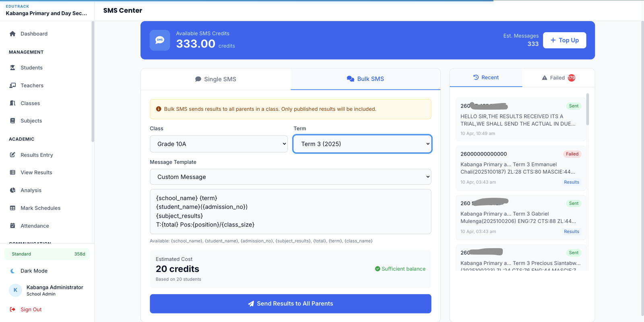Image resolution: width=644 pixels, height=322 pixels.
Task: Open Classes using its sidebar icon
Action: (12, 103)
